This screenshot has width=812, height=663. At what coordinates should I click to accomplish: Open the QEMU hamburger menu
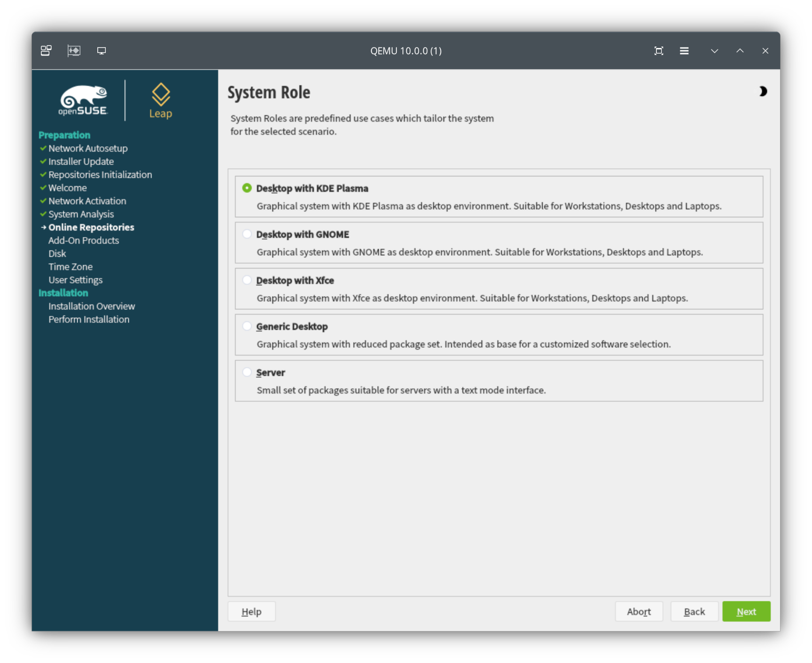pyautogui.click(x=684, y=50)
